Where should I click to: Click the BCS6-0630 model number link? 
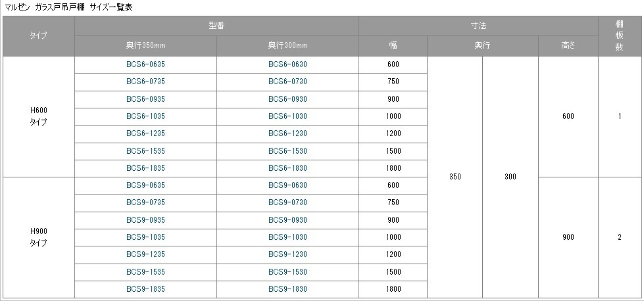[x=287, y=64]
